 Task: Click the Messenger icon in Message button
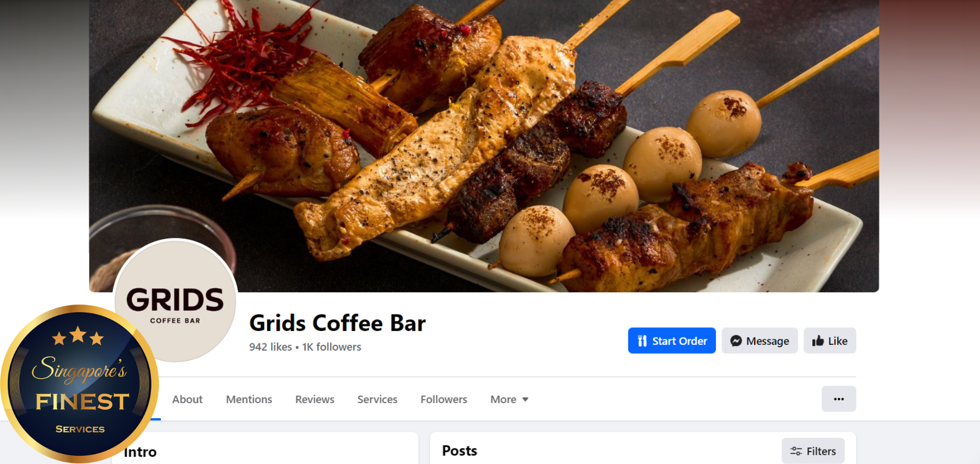click(736, 341)
